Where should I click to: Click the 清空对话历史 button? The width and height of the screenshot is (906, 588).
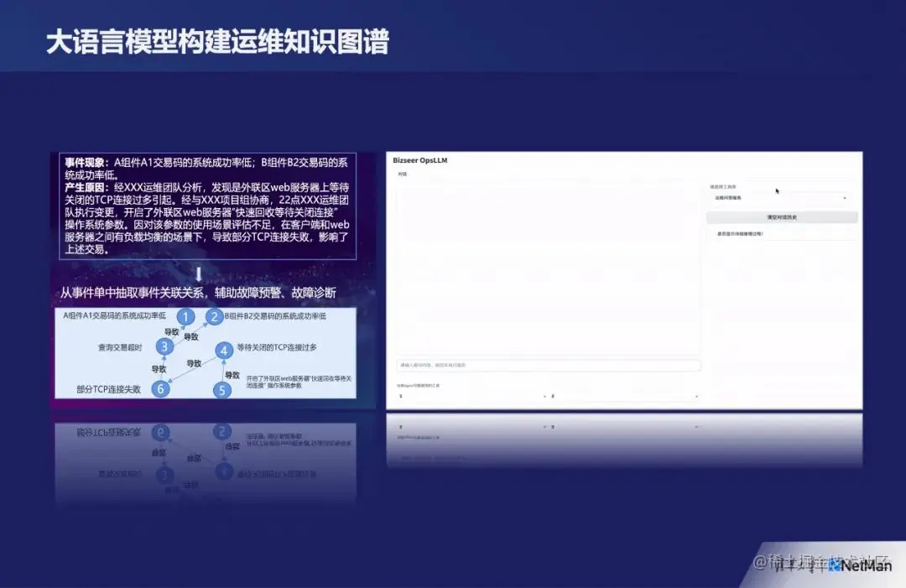coord(782,217)
